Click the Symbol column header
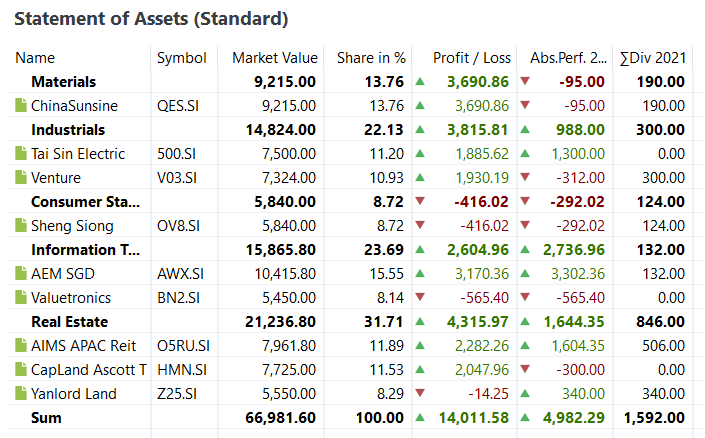The width and height of the screenshot is (705, 438). click(x=181, y=58)
